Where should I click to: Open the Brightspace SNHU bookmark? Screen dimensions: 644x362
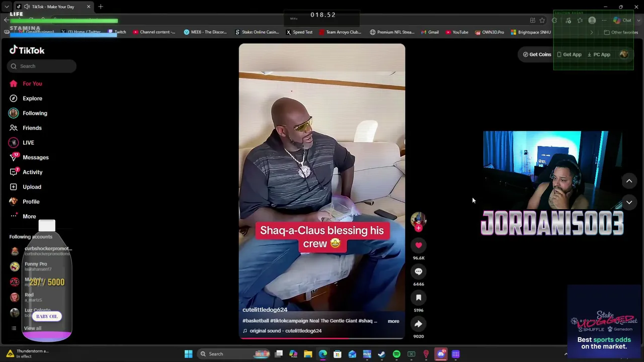tap(530, 32)
